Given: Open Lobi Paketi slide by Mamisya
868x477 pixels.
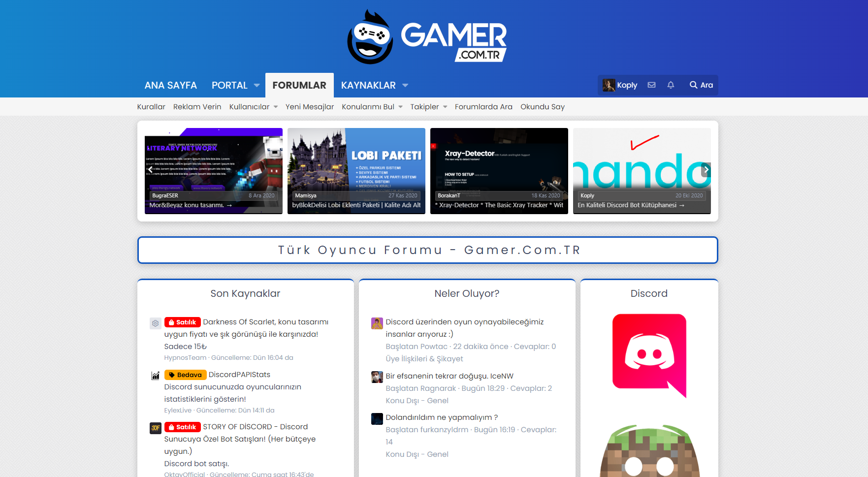Looking at the screenshot, I should (x=356, y=171).
